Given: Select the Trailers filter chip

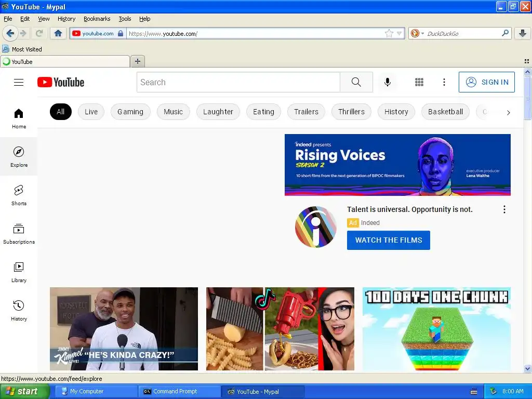Looking at the screenshot, I should (x=306, y=112).
